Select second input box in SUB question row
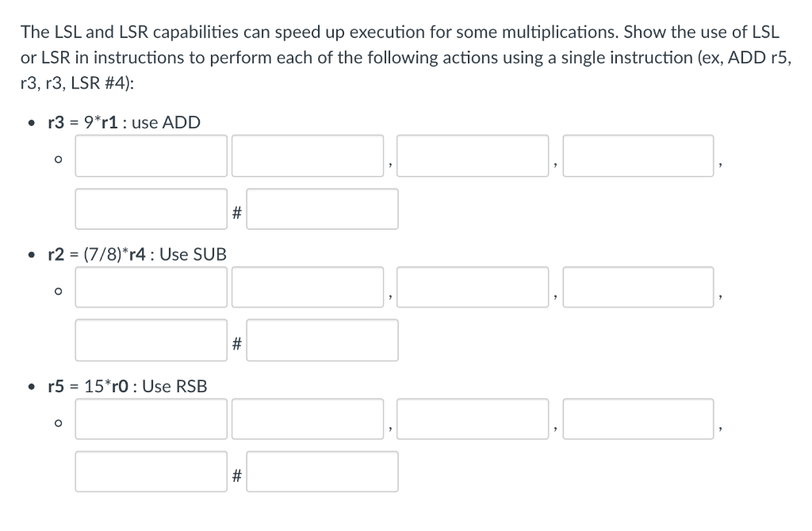 coord(308,287)
